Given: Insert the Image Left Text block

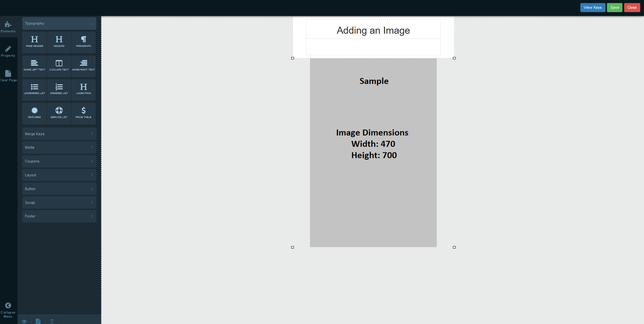Looking at the screenshot, I should click(34, 66).
